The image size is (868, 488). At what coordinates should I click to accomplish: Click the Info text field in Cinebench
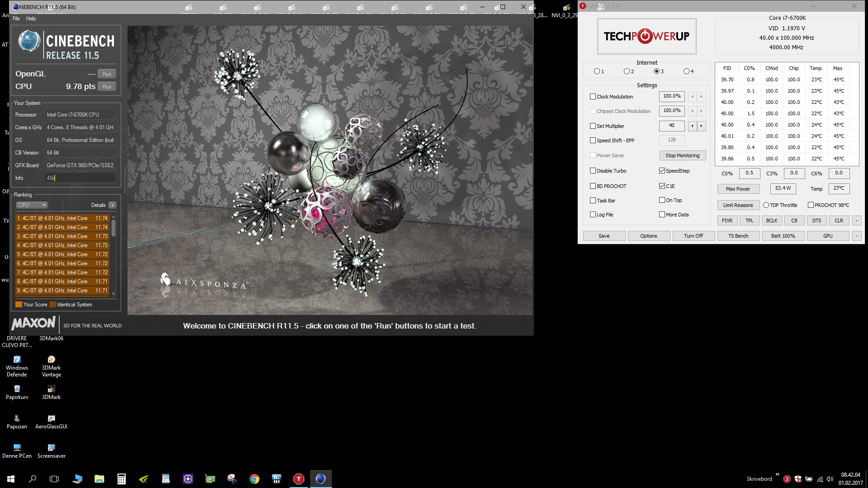click(81, 178)
